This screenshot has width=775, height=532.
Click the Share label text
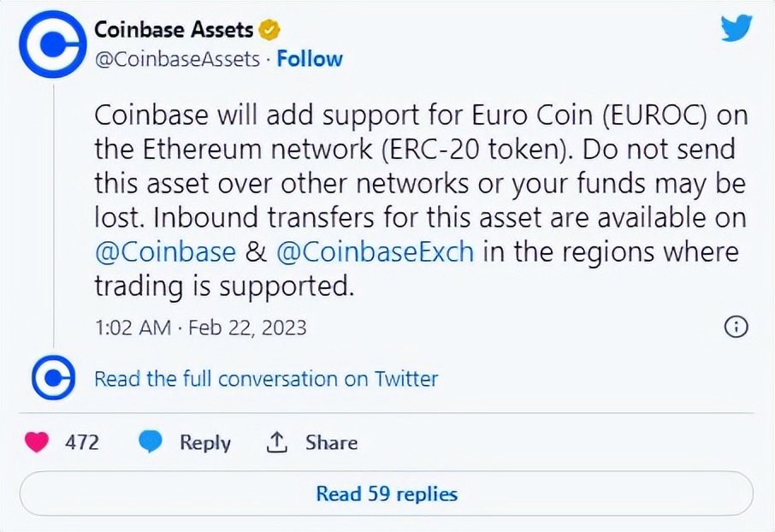[x=332, y=442]
